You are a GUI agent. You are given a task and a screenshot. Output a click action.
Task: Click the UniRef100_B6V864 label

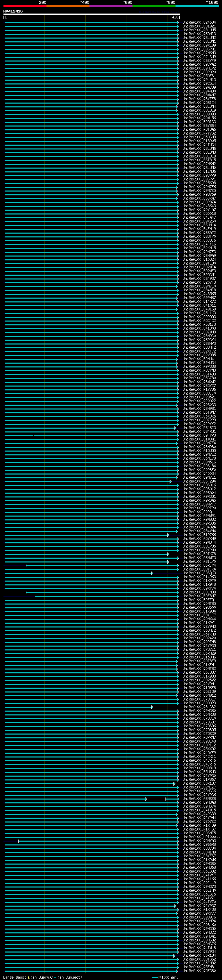coord(199,125)
